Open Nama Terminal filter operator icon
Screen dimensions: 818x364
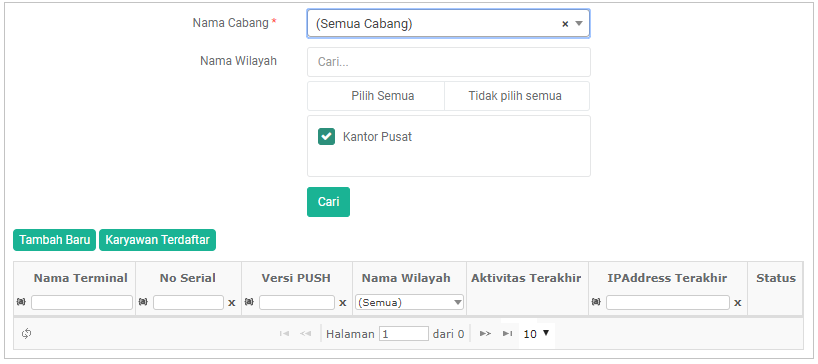21,301
